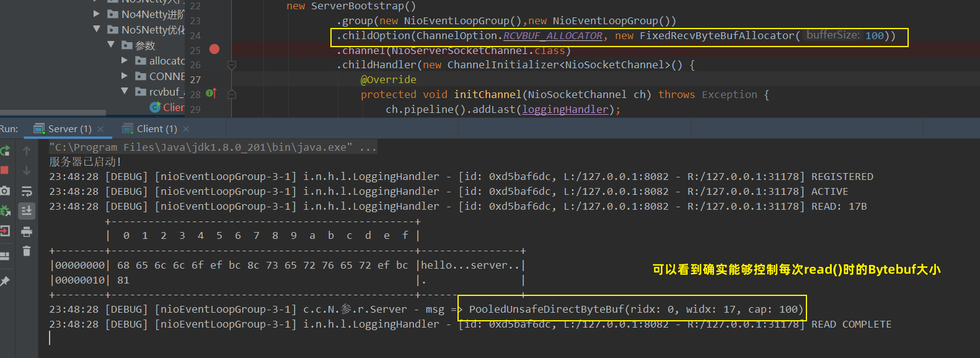Click the update running application icon
The image size is (980, 358).
tap(5, 211)
